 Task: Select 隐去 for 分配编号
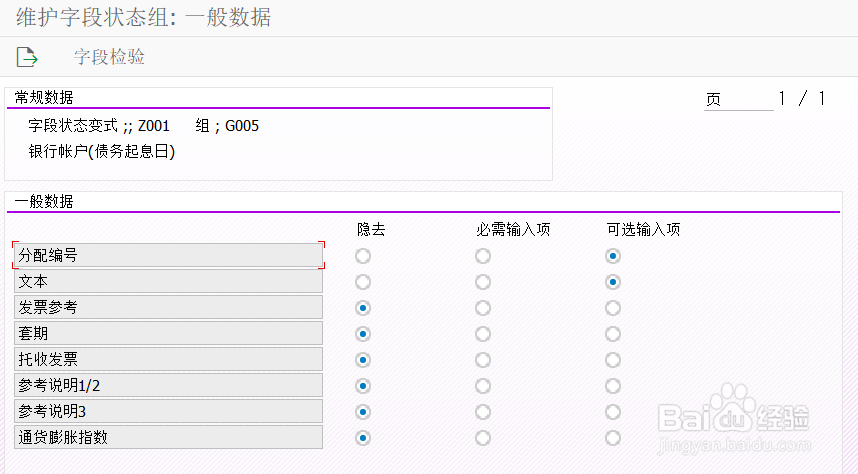[363, 256]
